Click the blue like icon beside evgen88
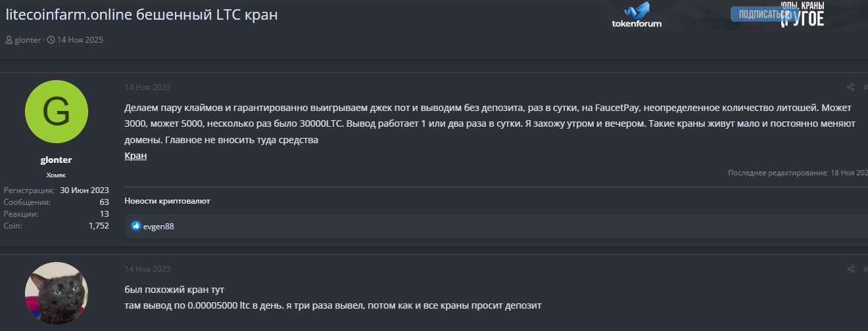 click(x=136, y=226)
